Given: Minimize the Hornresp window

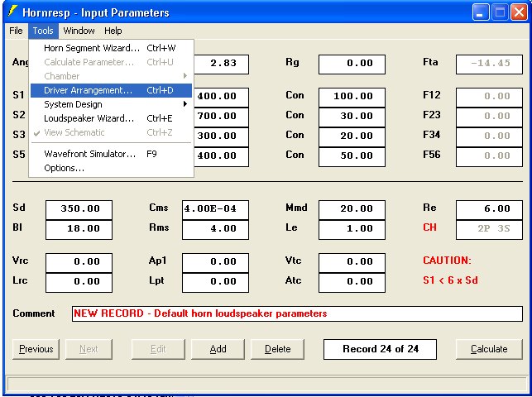Looking at the screenshot, I should click(481, 12).
